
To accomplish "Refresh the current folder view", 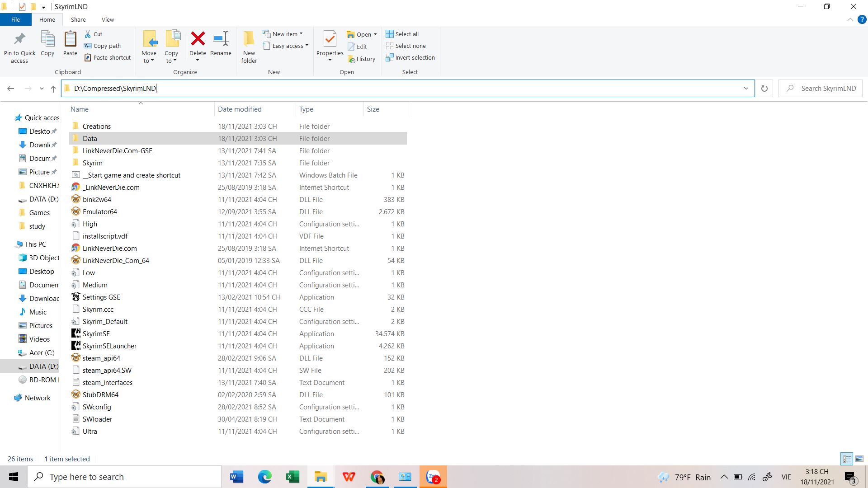I will tap(764, 89).
